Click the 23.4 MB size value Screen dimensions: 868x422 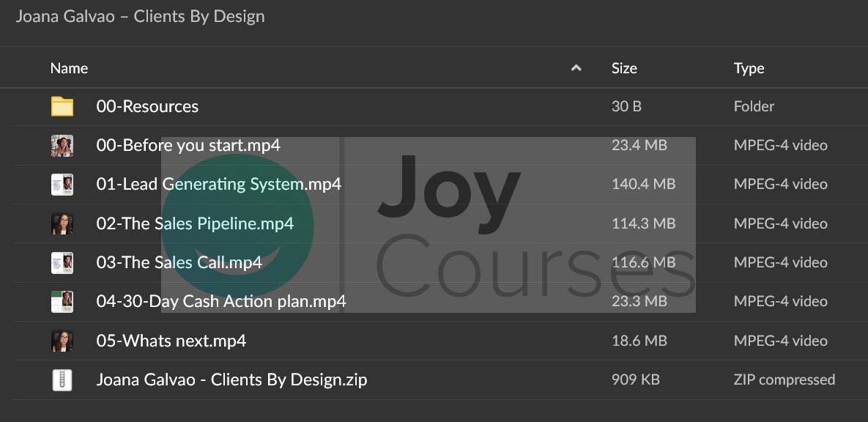[639, 146]
